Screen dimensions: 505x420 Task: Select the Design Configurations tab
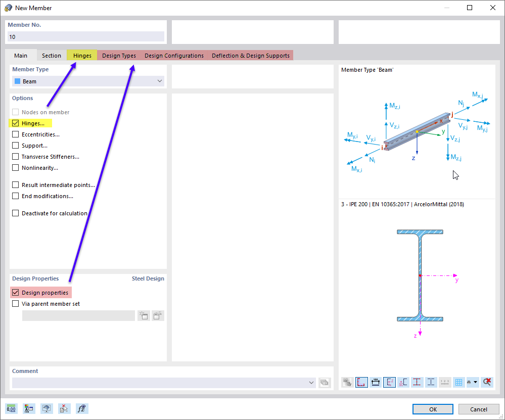174,56
